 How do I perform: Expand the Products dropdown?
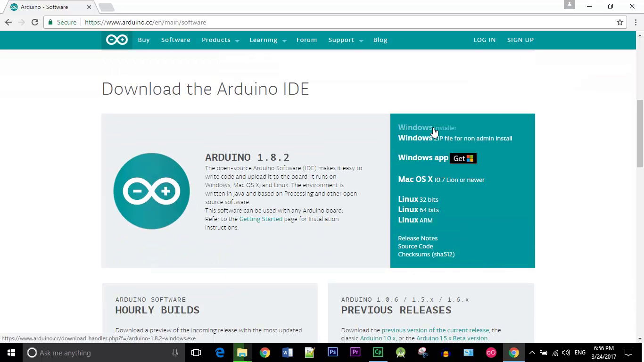220,40
